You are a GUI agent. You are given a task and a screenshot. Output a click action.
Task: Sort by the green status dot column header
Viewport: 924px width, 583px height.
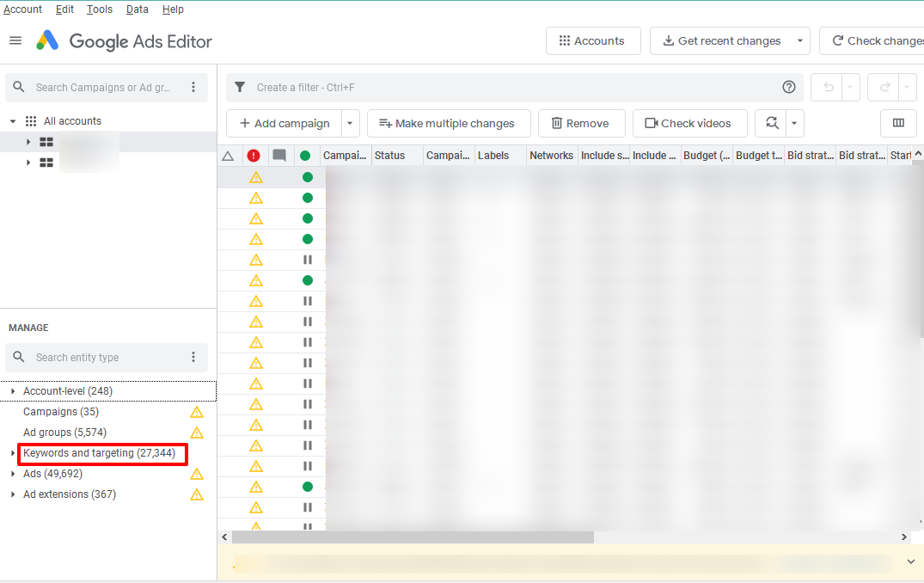[x=305, y=156]
